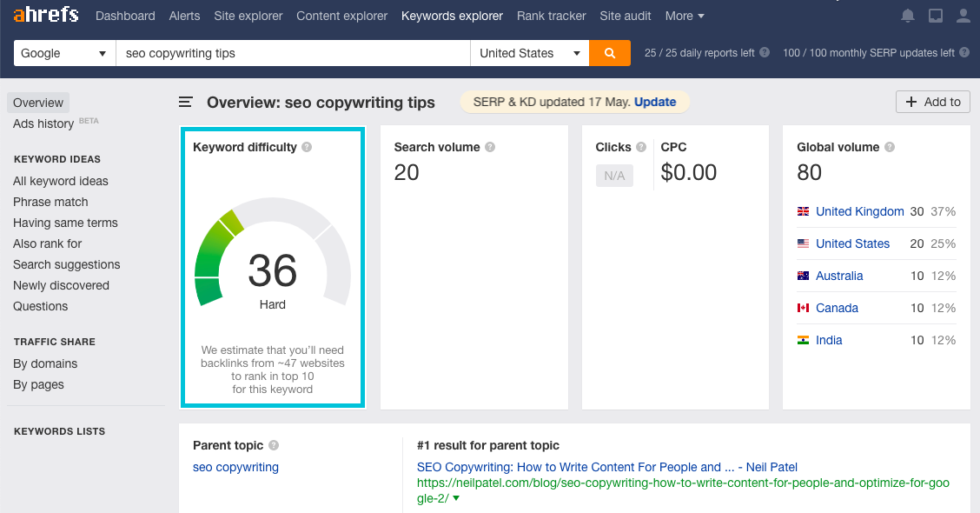Image resolution: width=980 pixels, height=513 pixels.
Task: Click the inbox tray icon in header
Action: pos(936,16)
